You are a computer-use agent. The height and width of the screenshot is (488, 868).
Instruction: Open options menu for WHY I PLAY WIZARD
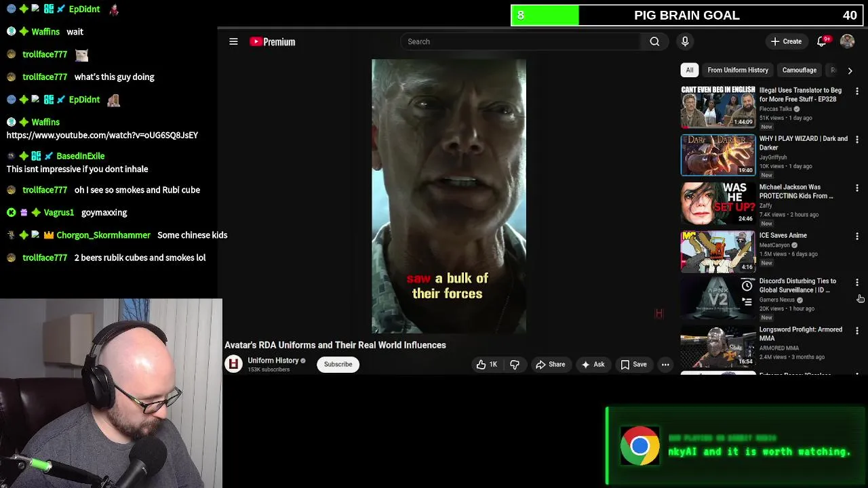(x=857, y=140)
